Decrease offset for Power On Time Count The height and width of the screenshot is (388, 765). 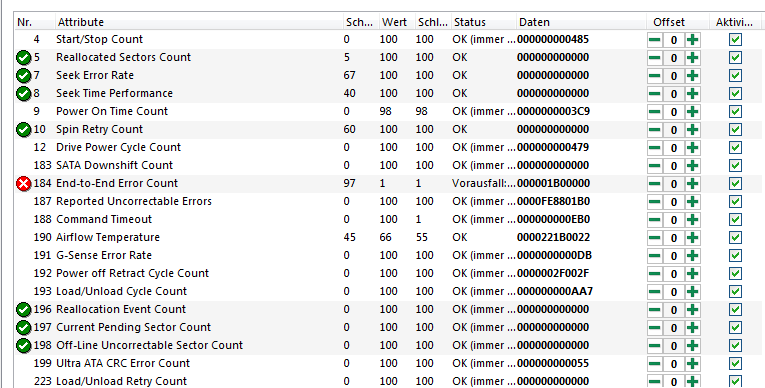click(x=655, y=112)
